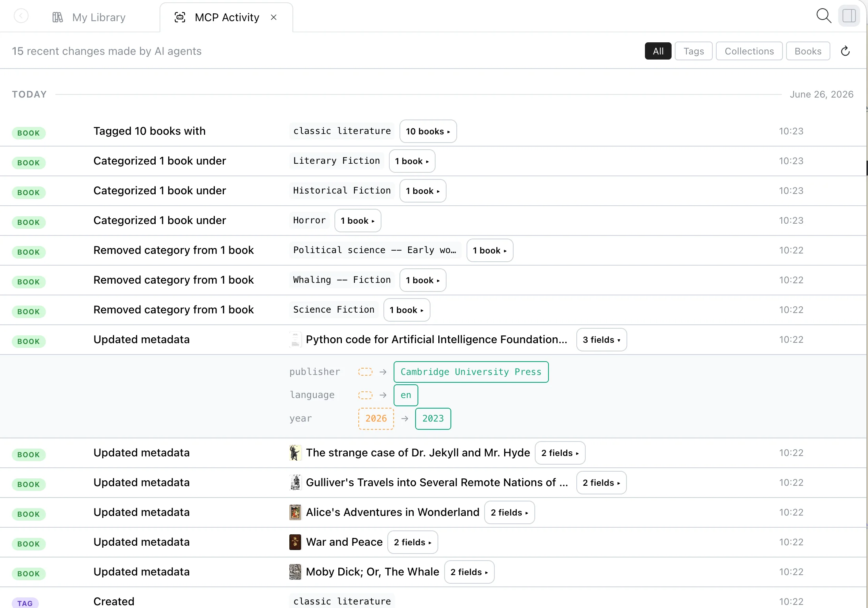
Task: Click the TAG badge on Created row
Action: coord(25,603)
